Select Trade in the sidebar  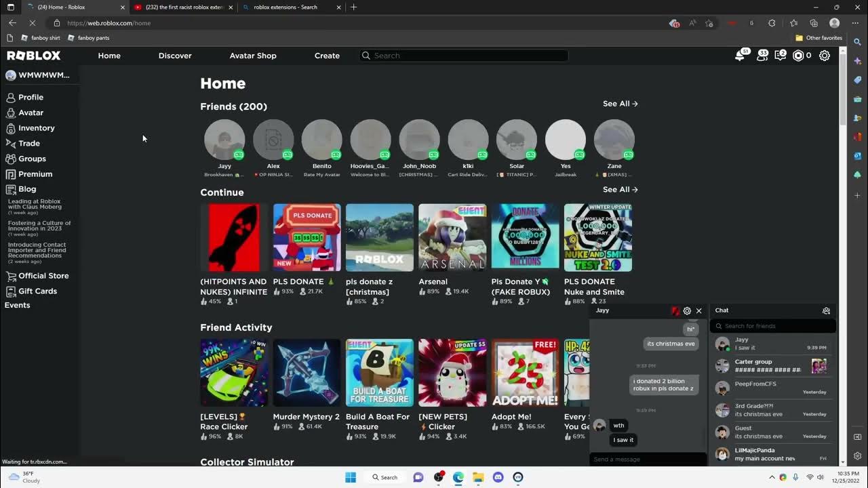tap(29, 144)
